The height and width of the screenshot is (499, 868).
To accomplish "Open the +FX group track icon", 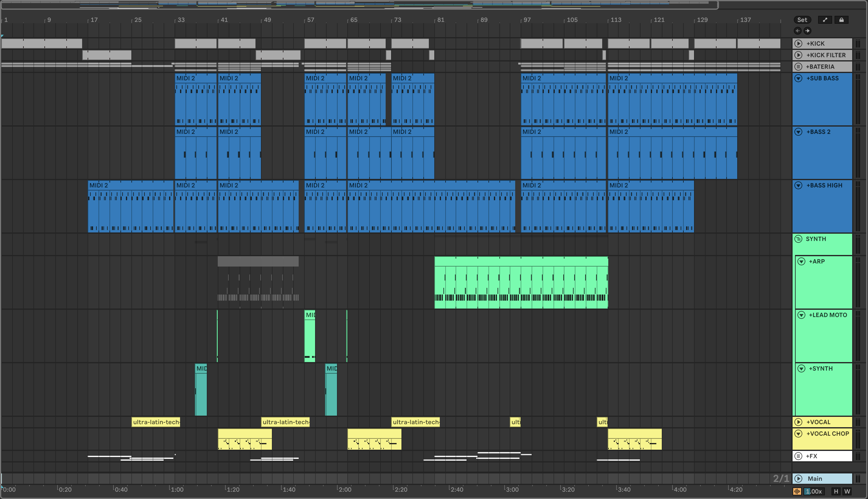I will [798, 456].
